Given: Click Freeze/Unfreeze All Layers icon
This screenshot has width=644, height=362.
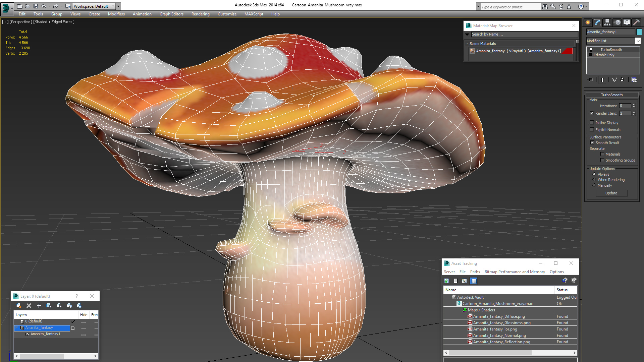Looking at the screenshot, I should tap(79, 306).
